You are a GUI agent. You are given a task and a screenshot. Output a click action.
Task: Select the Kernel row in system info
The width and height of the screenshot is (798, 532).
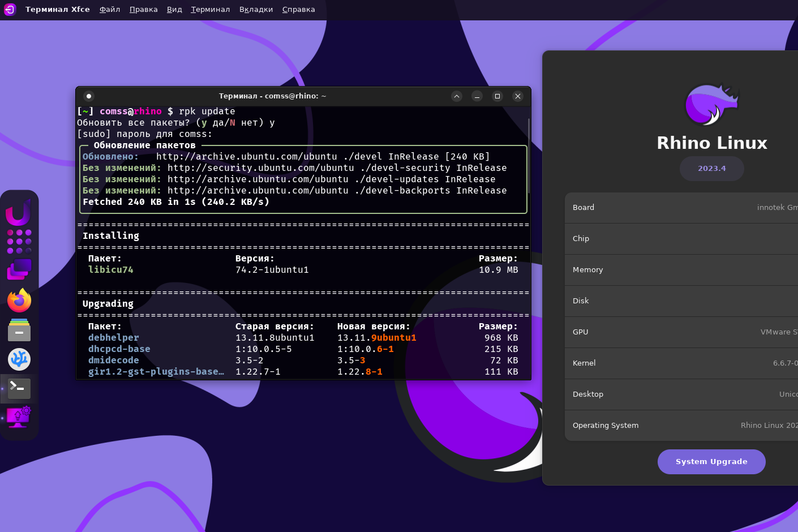681,363
